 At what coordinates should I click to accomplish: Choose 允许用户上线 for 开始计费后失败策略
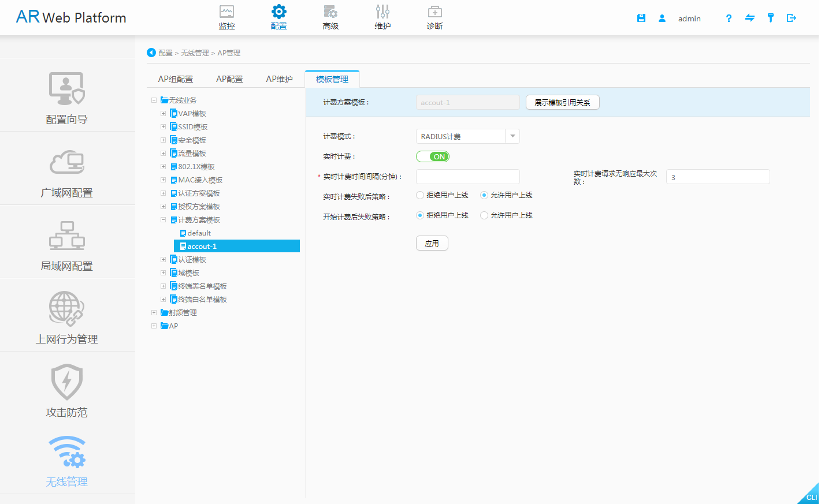tap(484, 215)
